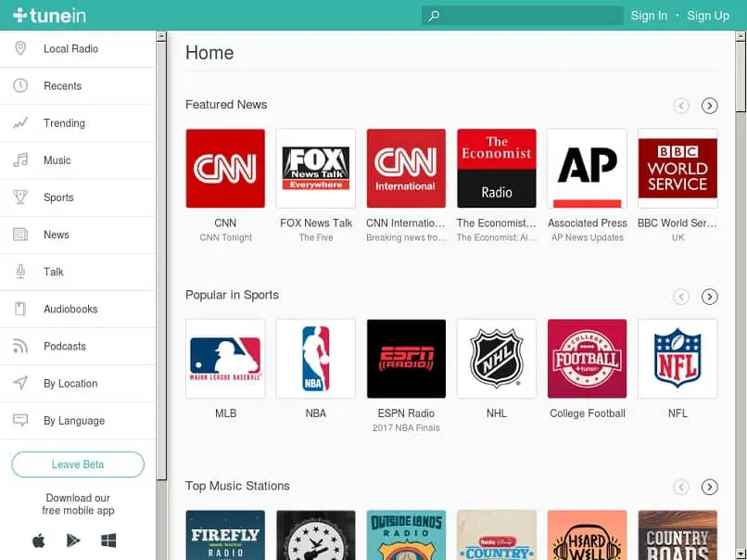Click the TuneIn logo in header

coord(49,16)
